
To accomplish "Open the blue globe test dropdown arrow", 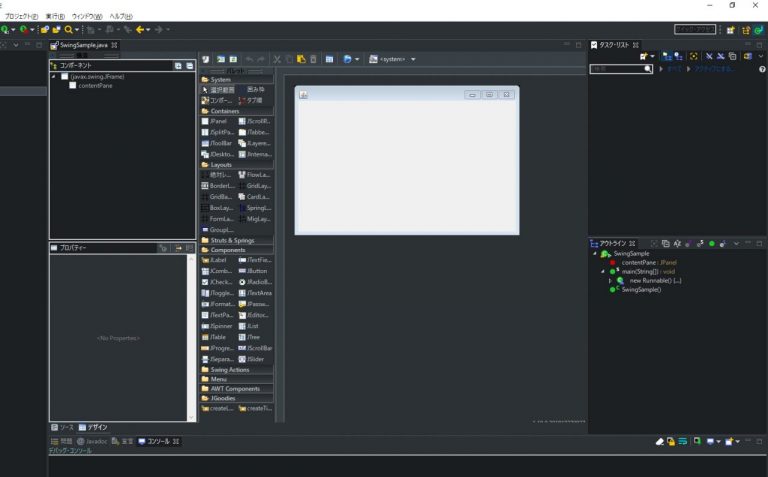I will 357,59.
